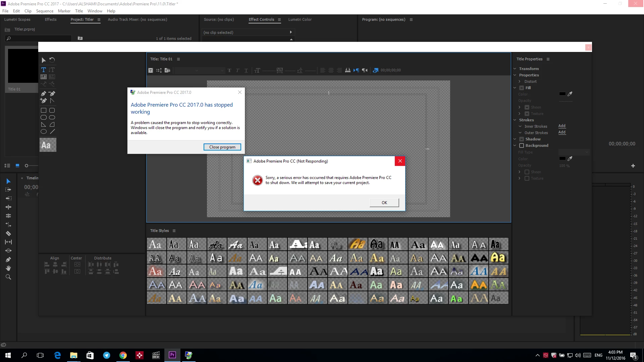Enable the Background Texture checkbox
644x362 pixels.
pyautogui.click(x=527, y=178)
